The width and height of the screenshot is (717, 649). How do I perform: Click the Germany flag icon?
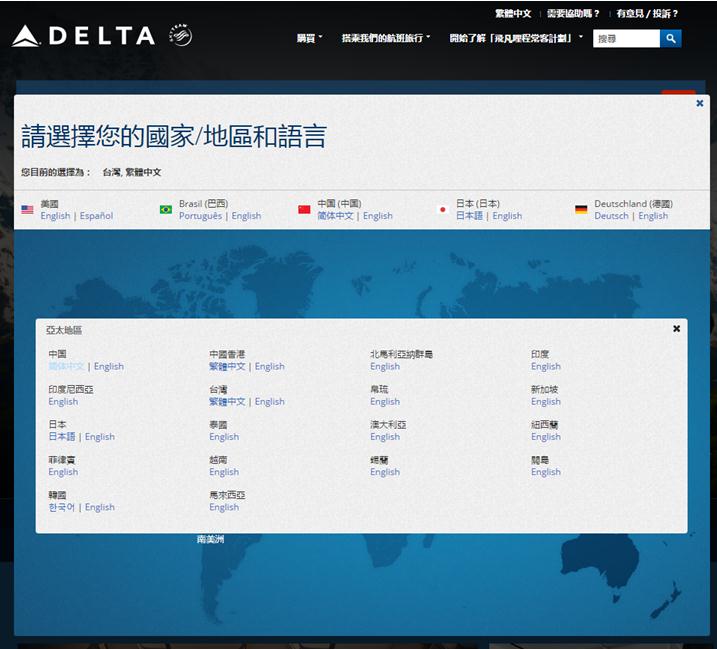pyautogui.click(x=581, y=210)
